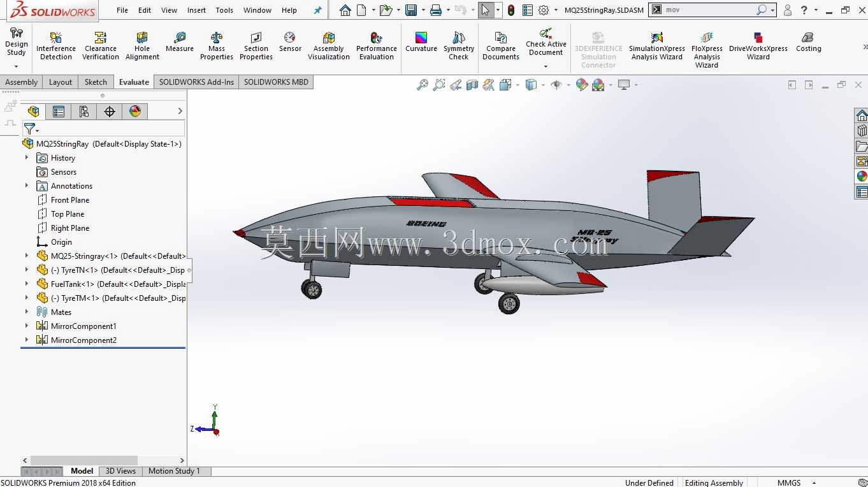Screen dimensions: 868x487
Task: Click Zoom to Area icon
Action: tap(439, 85)
